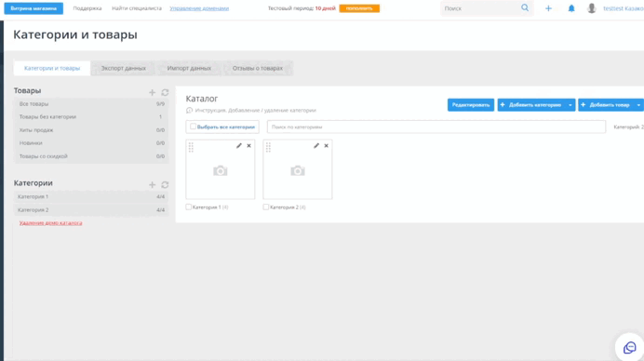Refresh the Товары list icon
Viewport: 644px width, 361px height.
coord(165,92)
